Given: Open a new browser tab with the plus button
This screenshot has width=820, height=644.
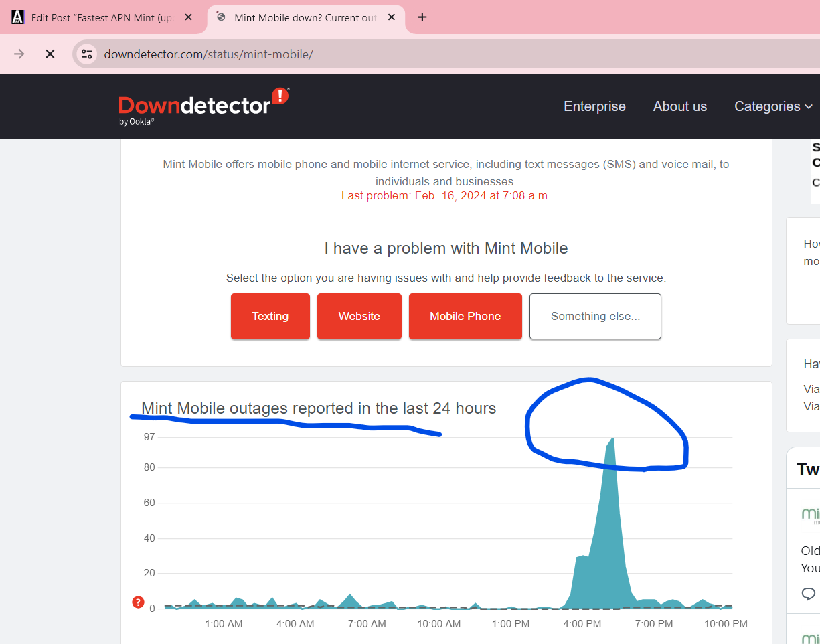Looking at the screenshot, I should (422, 17).
